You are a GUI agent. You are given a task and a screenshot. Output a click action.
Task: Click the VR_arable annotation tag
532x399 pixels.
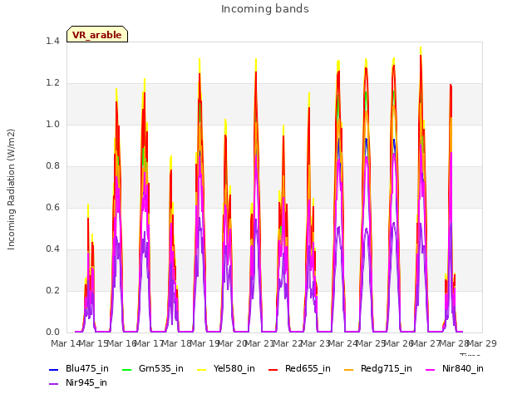coord(97,34)
